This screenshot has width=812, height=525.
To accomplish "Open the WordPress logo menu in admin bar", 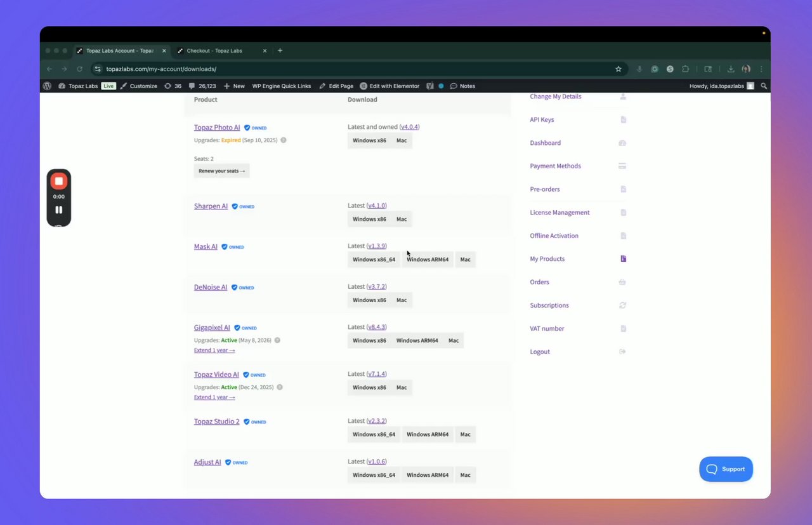I will (x=47, y=86).
